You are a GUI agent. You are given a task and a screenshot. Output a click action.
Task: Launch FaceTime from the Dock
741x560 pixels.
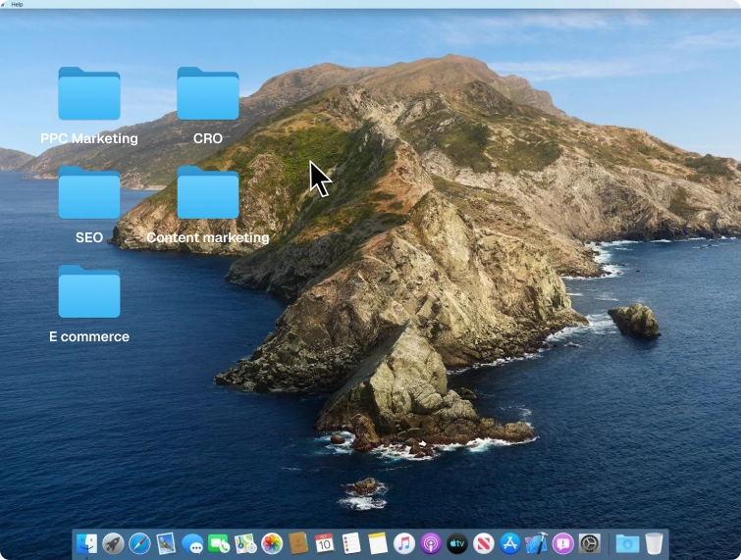tap(219, 543)
